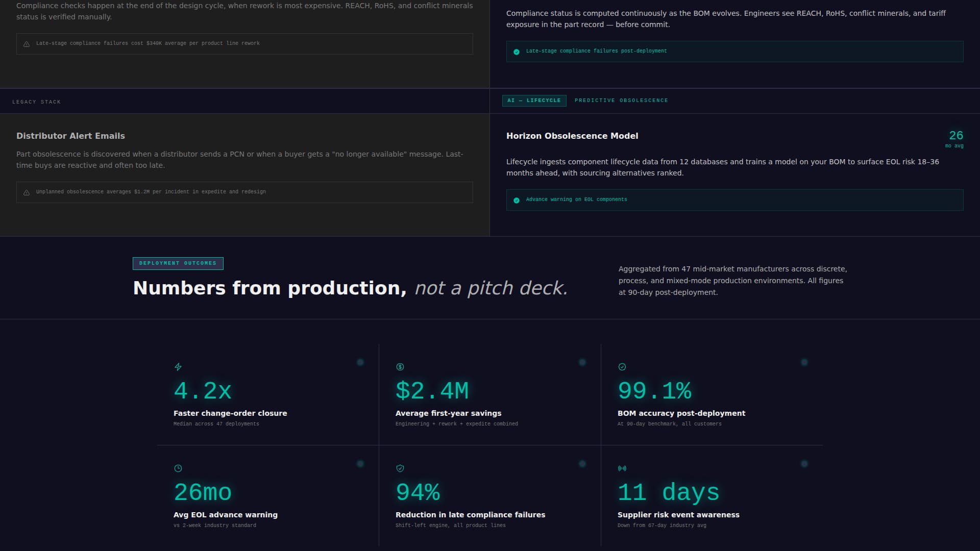Click 'Median across 47 deployments' caption
The width and height of the screenshot is (980, 551).
tap(216, 424)
